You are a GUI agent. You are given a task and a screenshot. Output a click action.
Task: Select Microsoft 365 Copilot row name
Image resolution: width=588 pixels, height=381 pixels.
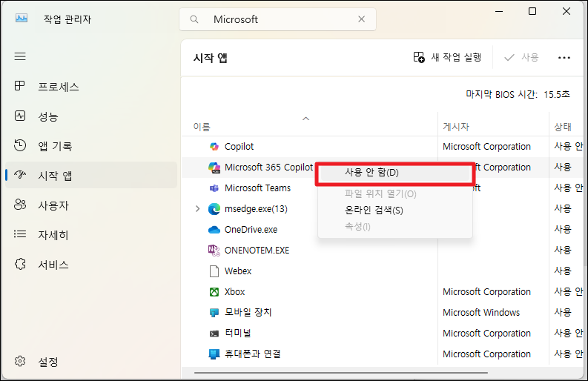(268, 168)
